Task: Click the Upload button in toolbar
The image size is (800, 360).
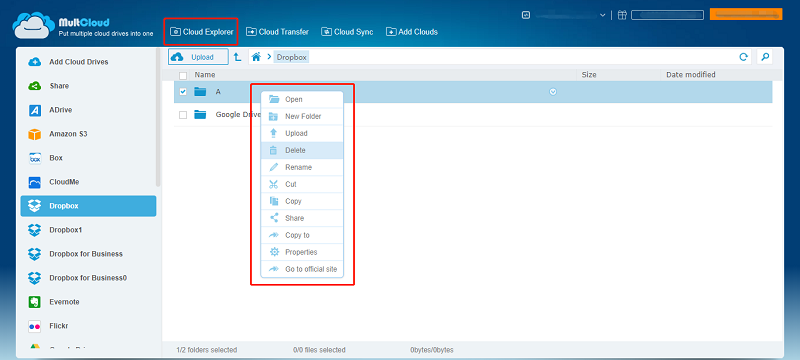Action: (198, 57)
